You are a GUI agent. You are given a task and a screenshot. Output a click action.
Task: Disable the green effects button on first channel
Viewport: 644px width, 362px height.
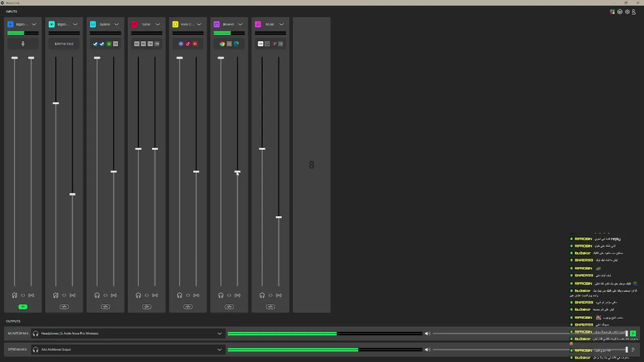click(23, 307)
